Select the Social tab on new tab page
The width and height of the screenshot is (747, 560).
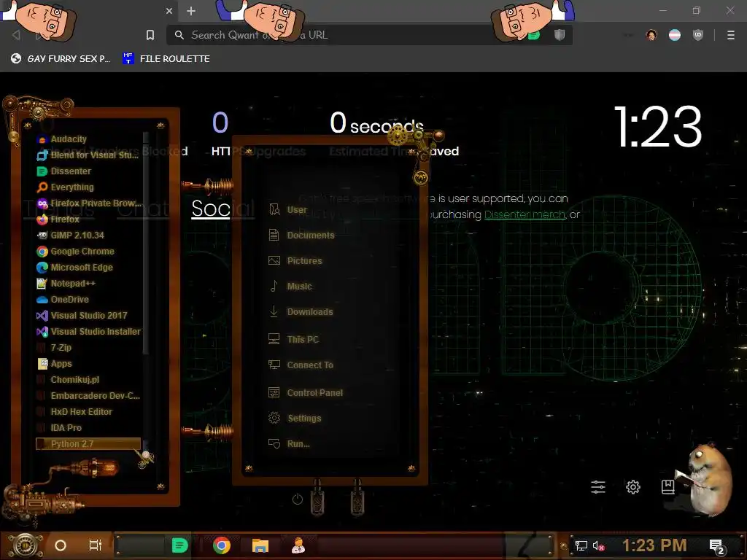223,209
